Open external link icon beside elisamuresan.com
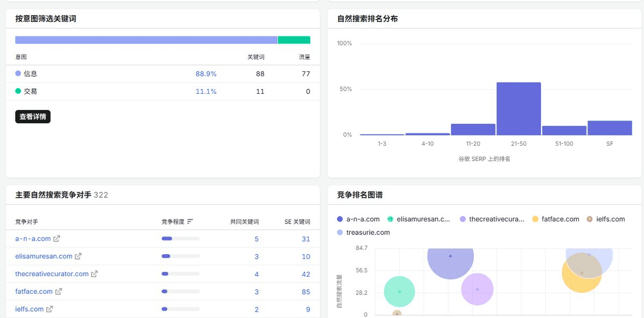This screenshot has width=644, height=318. point(78,256)
